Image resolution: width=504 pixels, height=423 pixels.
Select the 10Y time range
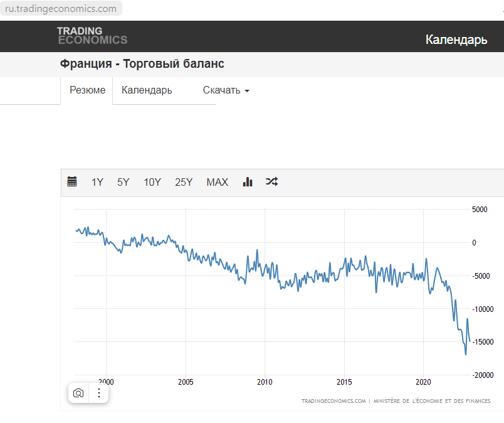click(x=152, y=182)
